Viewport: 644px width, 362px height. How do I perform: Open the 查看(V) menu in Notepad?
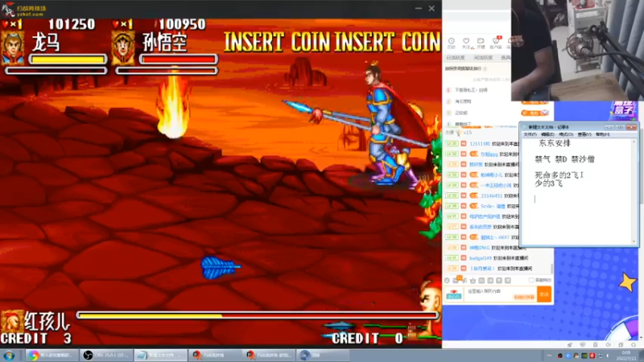pyautogui.click(x=584, y=134)
